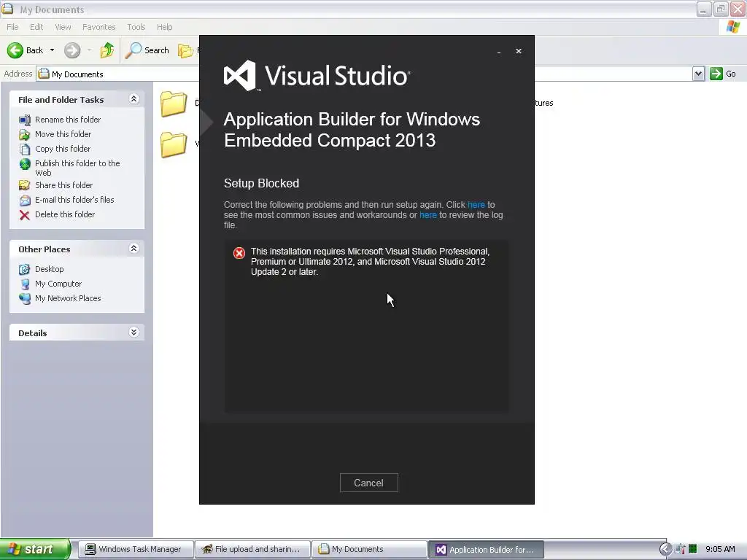Click the green Go button
The width and height of the screenshot is (747, 560).
[723, 74]
